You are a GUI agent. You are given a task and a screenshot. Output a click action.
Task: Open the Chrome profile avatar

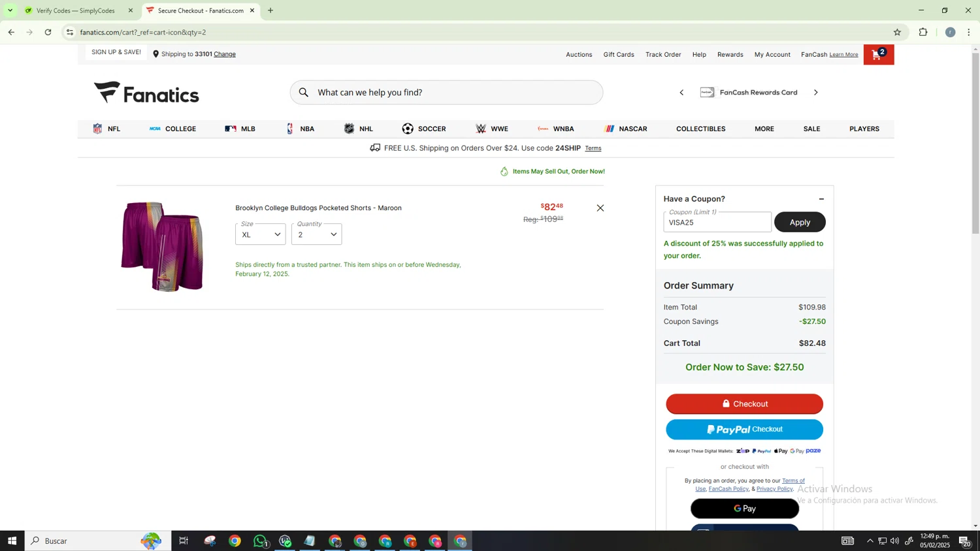pyautogui.click(x=950, y=32)
